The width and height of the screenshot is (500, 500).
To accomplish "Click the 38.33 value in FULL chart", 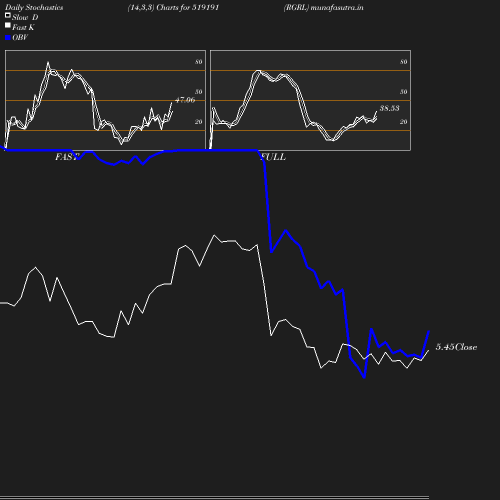I will (x=390, y=108).
